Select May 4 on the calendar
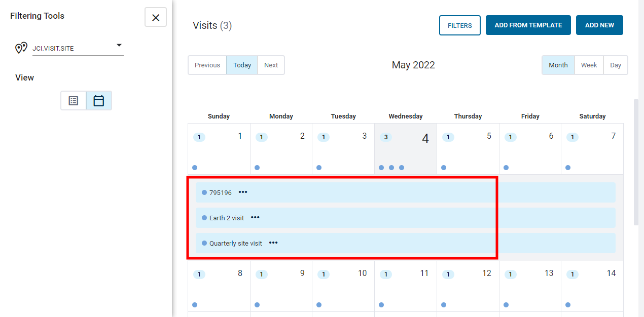644x317 pixels. (x=406, y=149)
